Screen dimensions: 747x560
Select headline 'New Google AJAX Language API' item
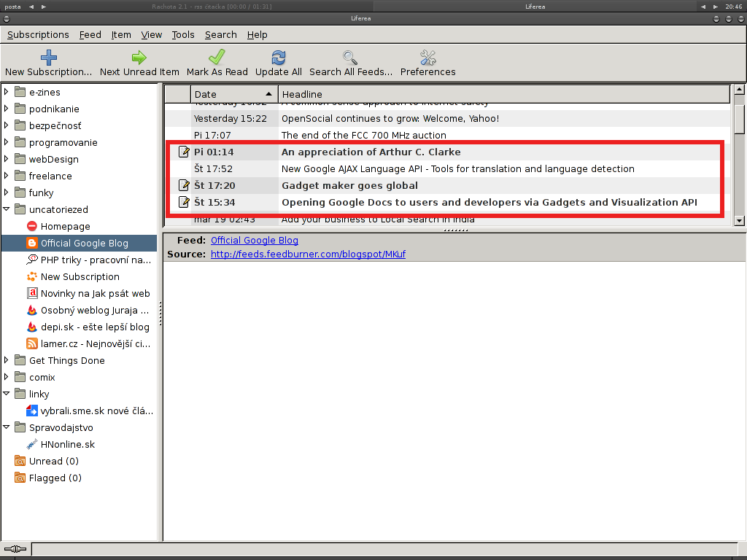(458, 168)
